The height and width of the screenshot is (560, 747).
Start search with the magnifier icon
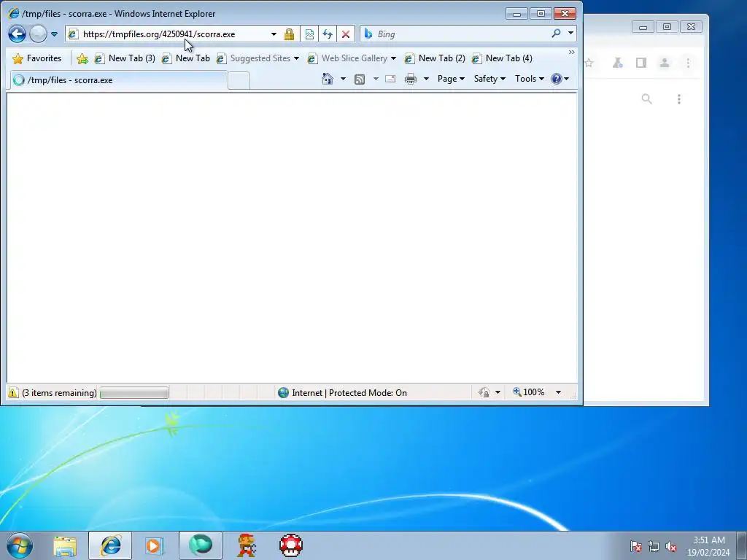point(556,34)
